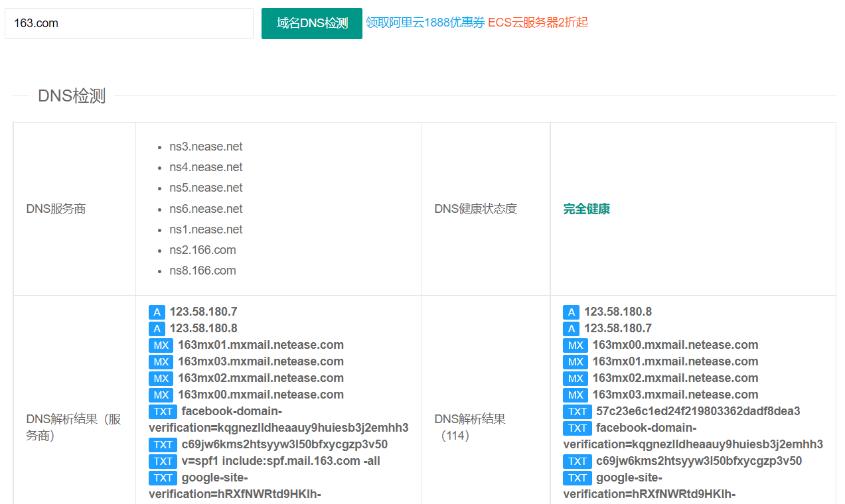Click the 域名DNS检测 button

coord(312,23)
